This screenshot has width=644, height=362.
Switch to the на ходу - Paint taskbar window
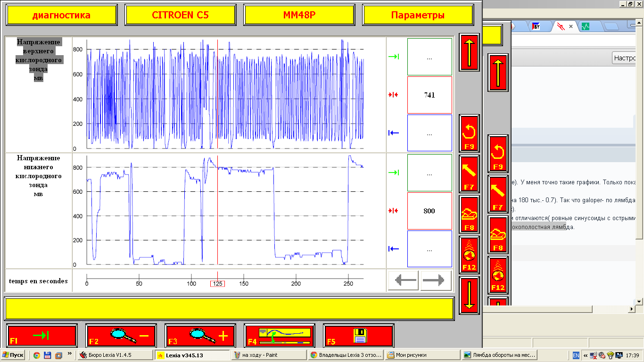click(x=268, y=355)
